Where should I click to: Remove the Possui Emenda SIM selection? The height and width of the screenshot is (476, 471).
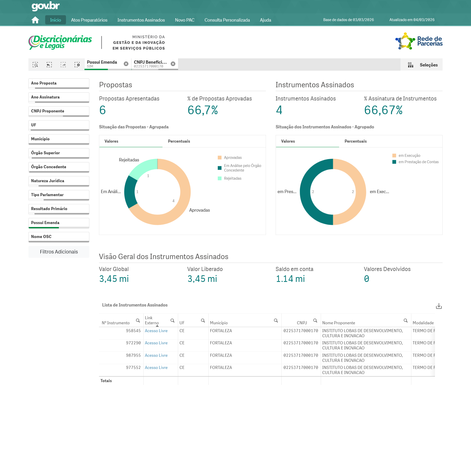pyautogui.click(x=126, y=64)
